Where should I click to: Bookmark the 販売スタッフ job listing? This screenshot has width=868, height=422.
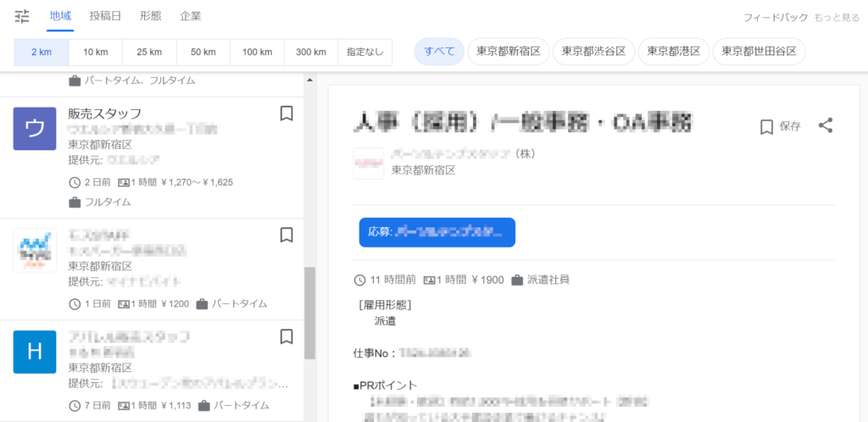pos(287,113)
